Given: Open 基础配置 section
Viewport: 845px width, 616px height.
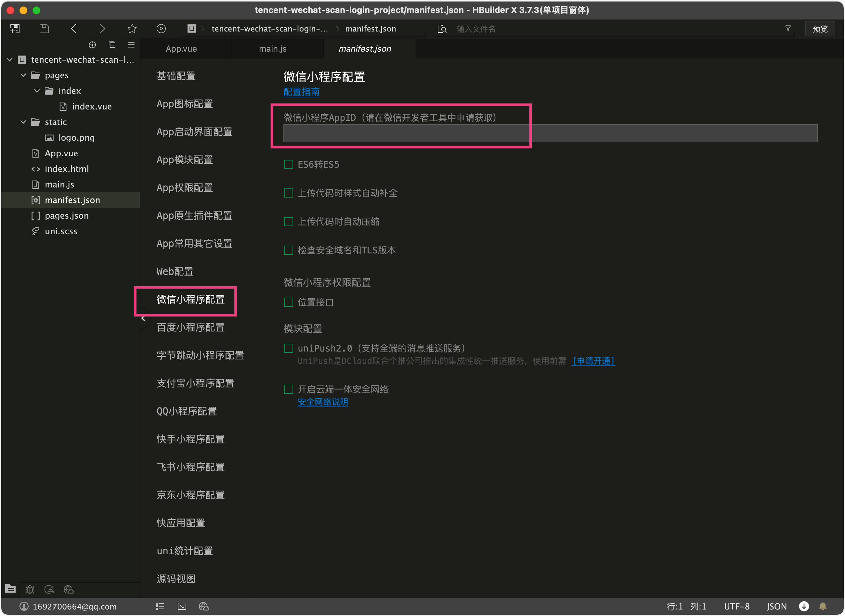Looking at the screenshot, I should click(176, 76).
